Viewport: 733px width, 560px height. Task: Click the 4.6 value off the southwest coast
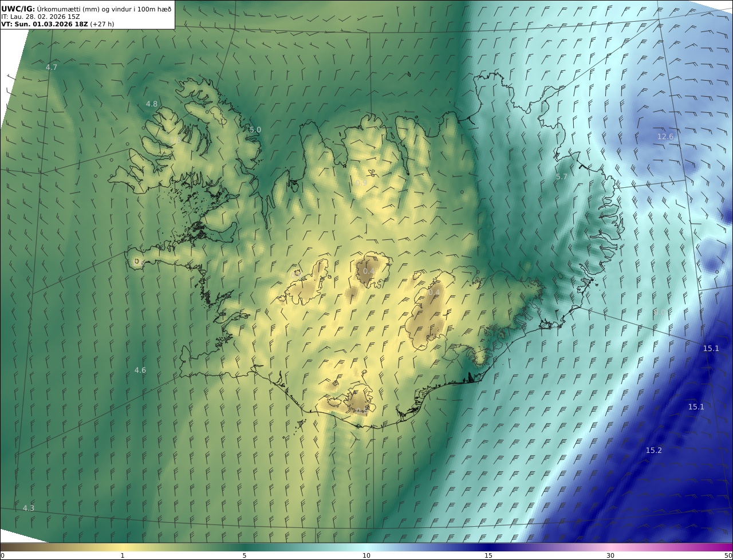click(140, 370)
